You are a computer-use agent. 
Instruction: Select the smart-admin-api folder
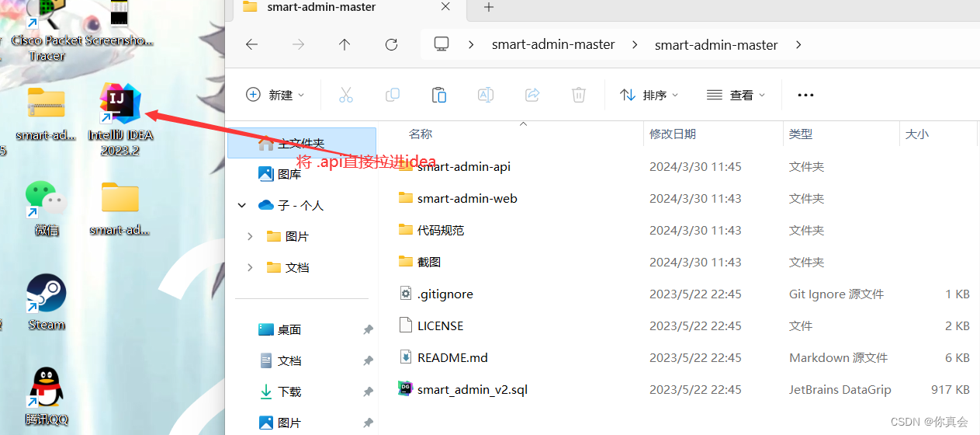464,166
